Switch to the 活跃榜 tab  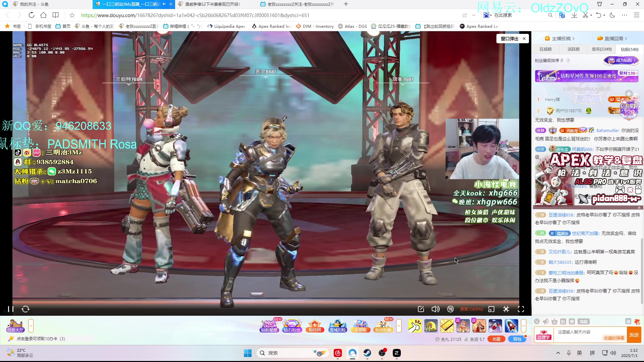point(574,49)
